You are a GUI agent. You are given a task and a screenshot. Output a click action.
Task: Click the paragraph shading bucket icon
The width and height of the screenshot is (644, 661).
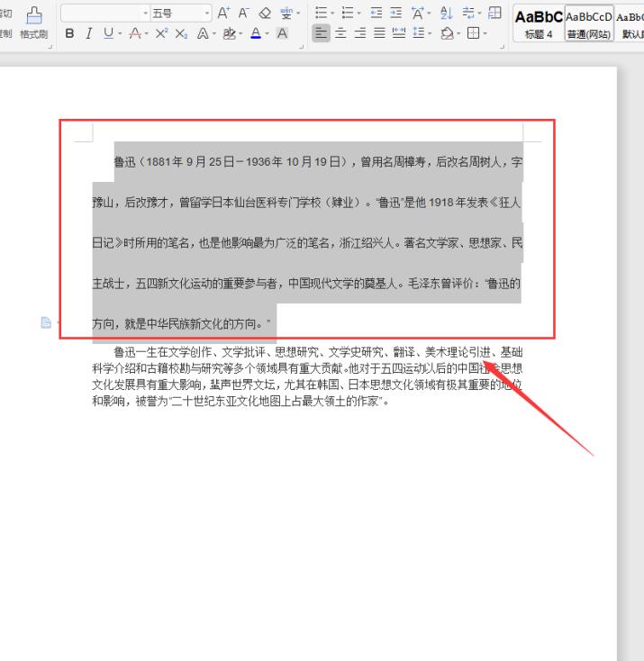click(447, 33)
